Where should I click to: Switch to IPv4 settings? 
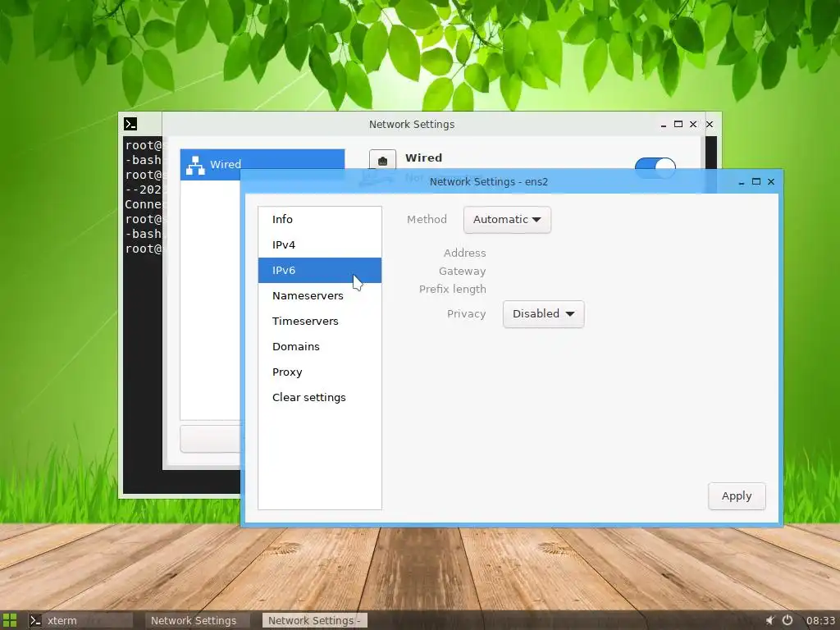pos(319,244)
